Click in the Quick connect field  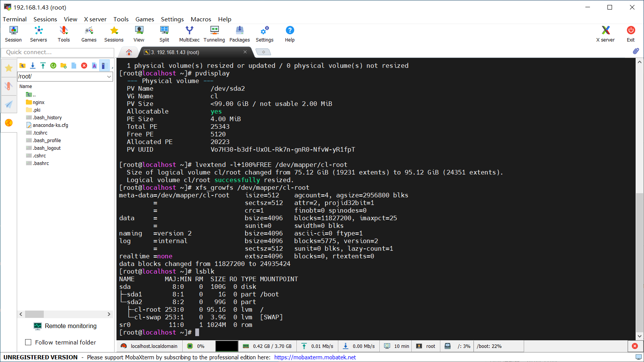[57, 52]
